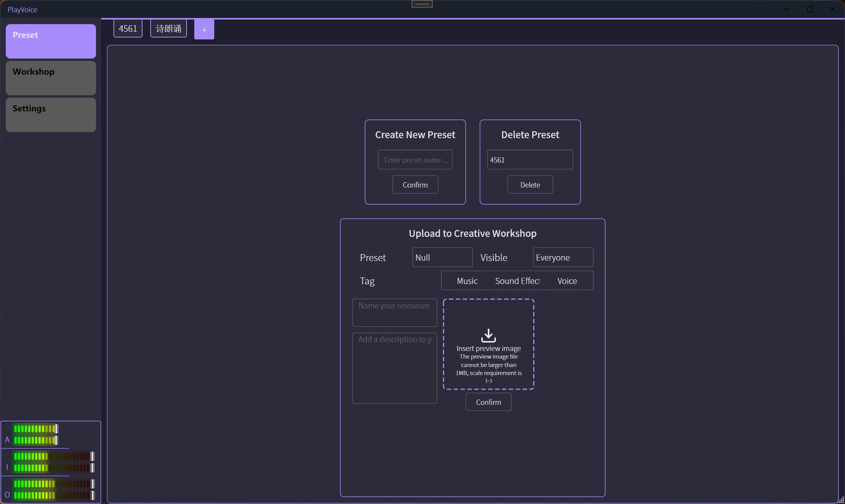Click the I channel upper level meter

[x=54, y=456]
